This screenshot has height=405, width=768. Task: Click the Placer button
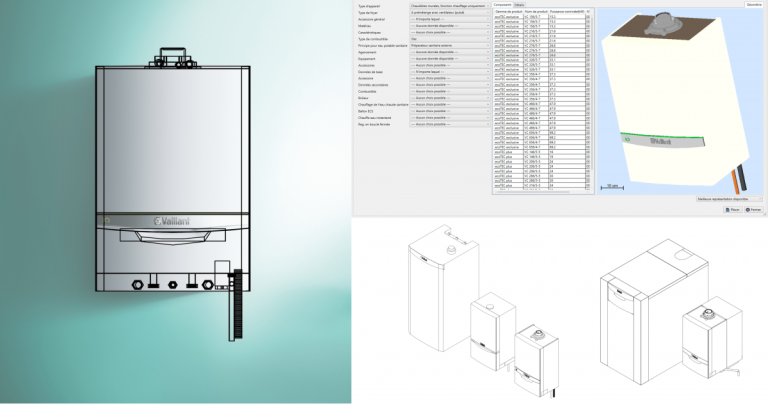click(x=733, y=210)
